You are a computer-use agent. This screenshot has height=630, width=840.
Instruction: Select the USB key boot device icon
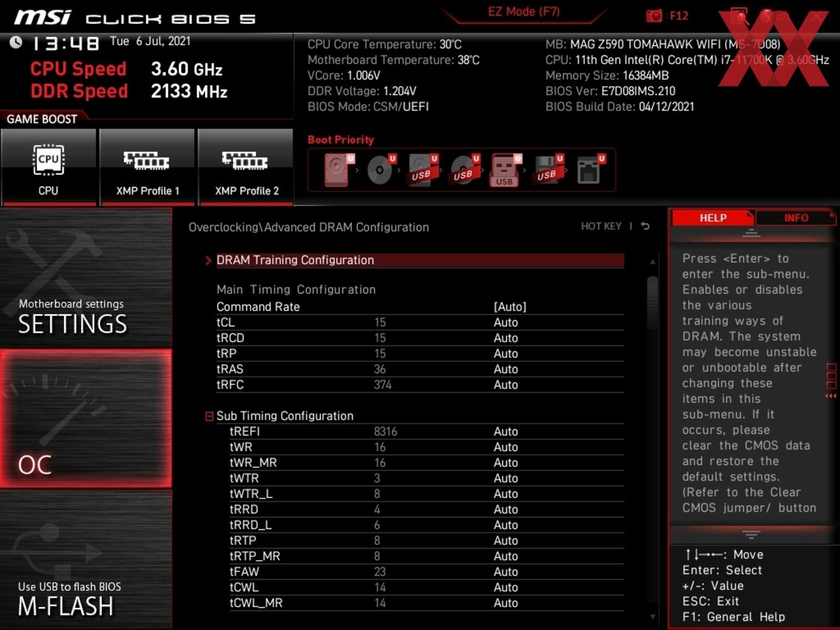506,170
